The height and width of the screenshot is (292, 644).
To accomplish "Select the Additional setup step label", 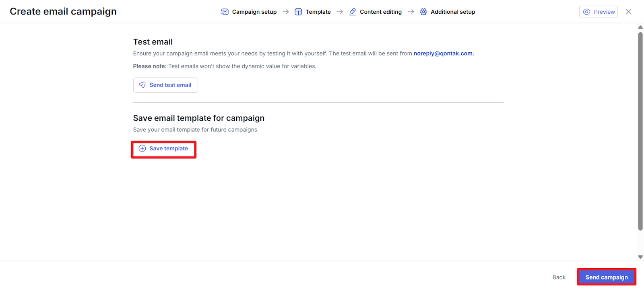I will 453,12.
